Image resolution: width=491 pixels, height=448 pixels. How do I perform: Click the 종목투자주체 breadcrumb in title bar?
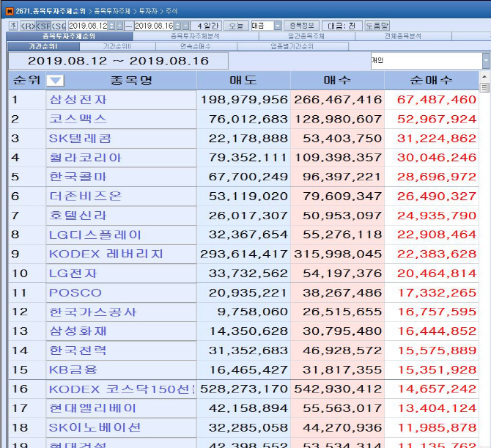pos(112,11)
